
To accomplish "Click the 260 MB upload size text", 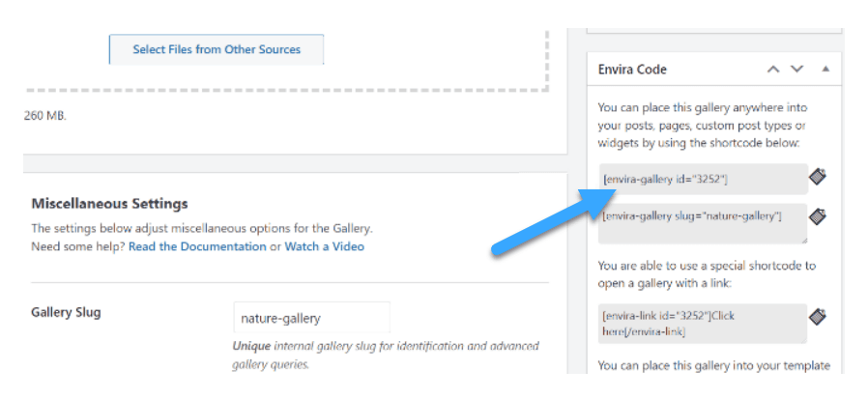I will (x=45, y=115).
